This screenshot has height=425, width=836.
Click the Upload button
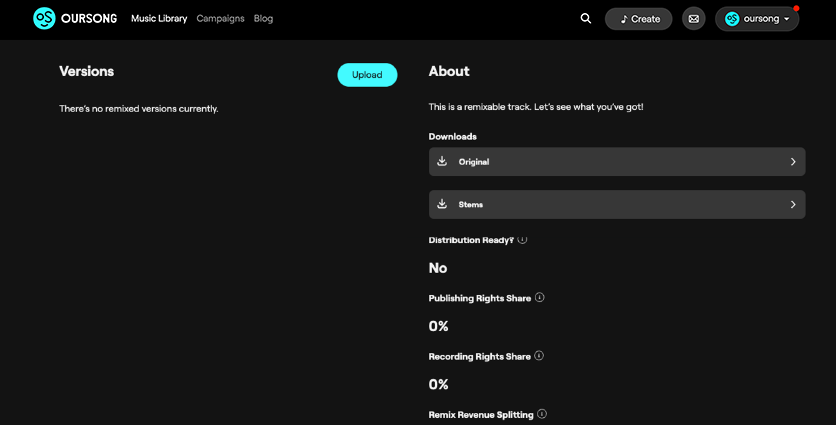pos(367,75)
